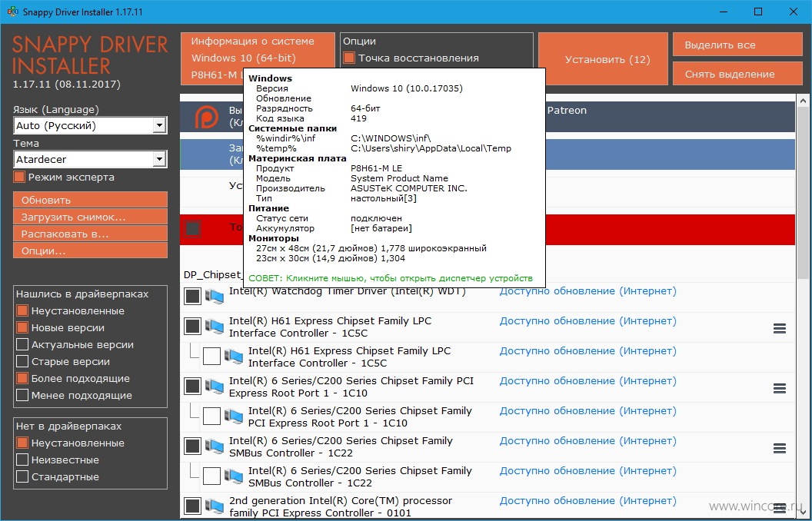Image resolution: width=812 pixels, height=521 pixels.
Task: Click device icon of nested H61 LPC row
Action: tap(234, 357)
